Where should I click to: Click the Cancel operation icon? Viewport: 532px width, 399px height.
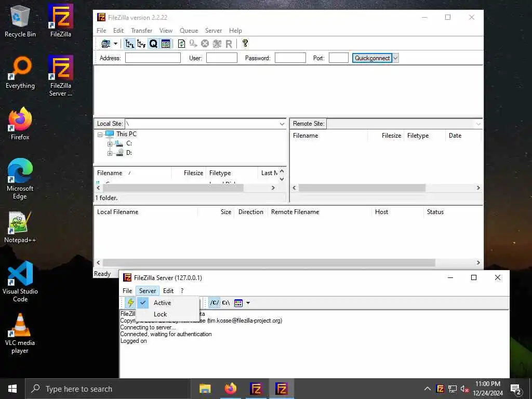[x=205, y=44]
